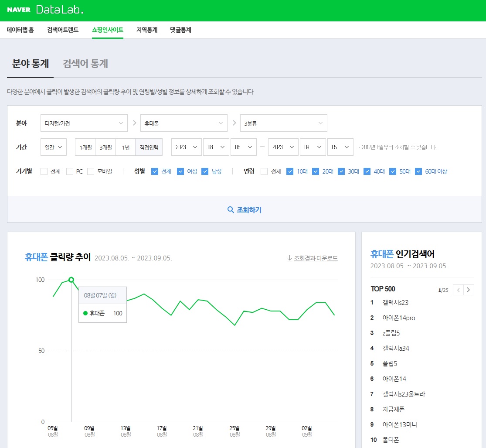Disable the 50대 age checkbox
Screen dimensions: 486x448
[393, 171]
